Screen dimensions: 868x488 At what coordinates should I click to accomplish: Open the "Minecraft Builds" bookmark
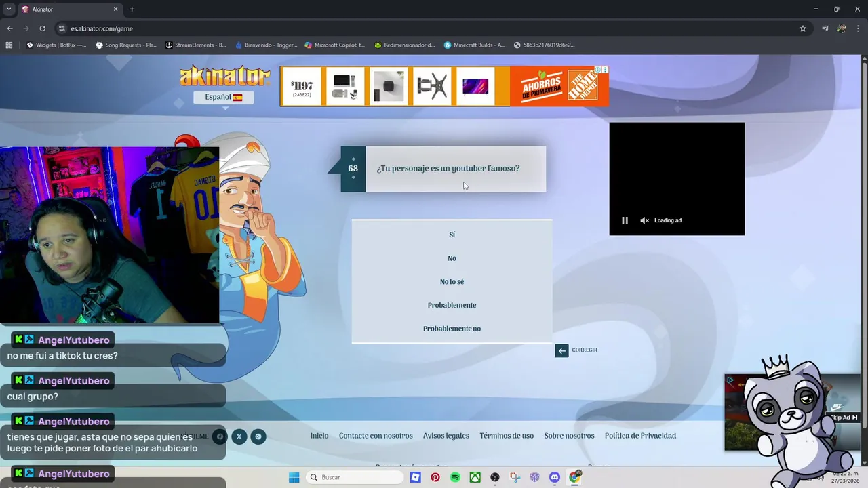click(x=475, y=45)
